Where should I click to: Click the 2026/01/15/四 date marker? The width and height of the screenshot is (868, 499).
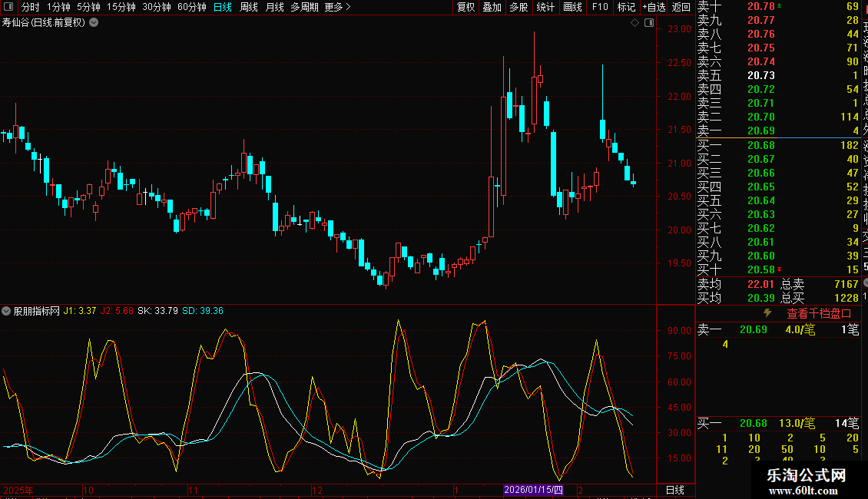534,490
